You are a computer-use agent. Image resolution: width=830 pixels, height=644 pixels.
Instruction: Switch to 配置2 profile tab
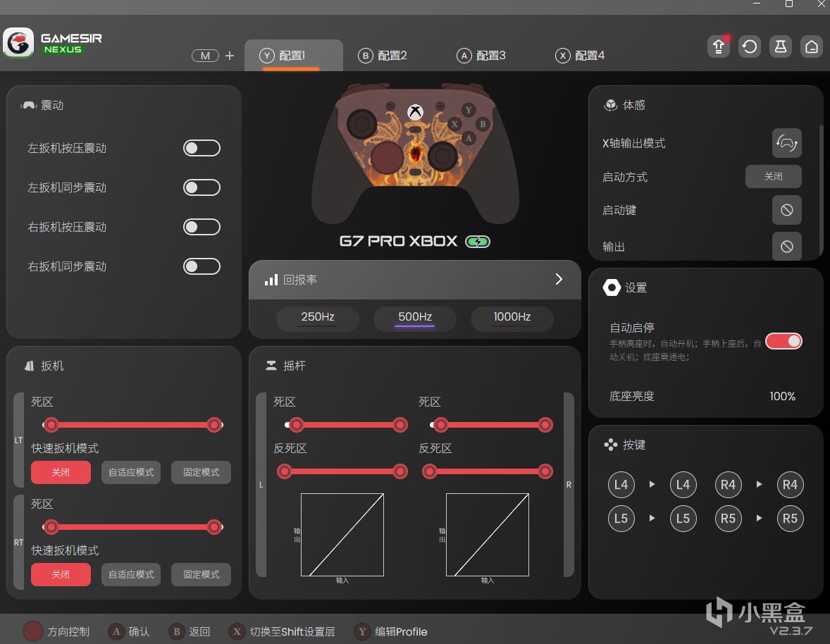click(x=382, y=56)
